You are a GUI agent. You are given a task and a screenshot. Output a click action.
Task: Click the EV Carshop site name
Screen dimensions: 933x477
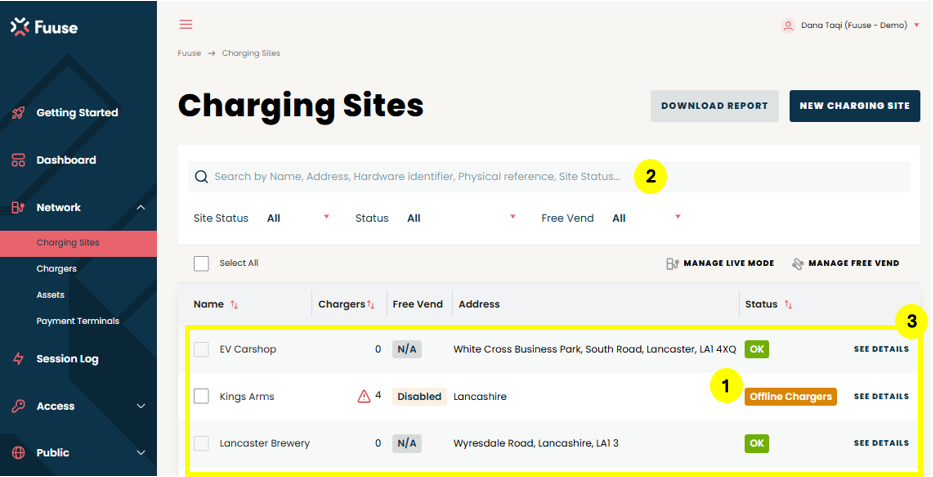tap(248, 349)
